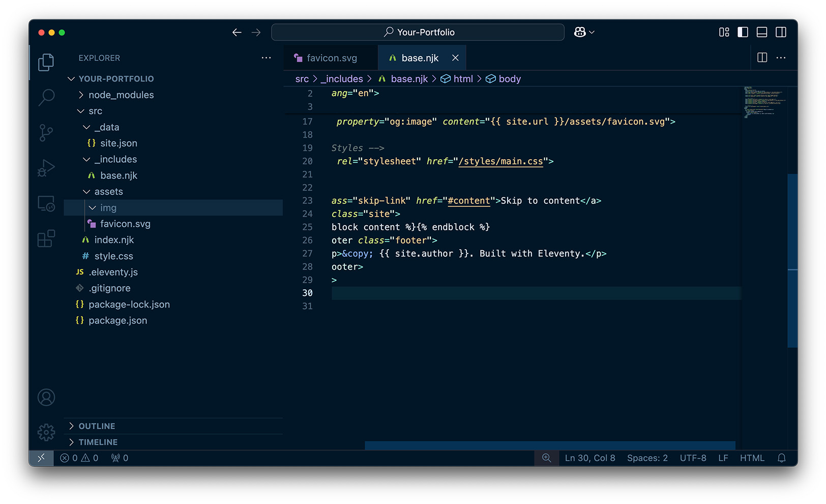Toggle the bottom panel visibility
This screenshot has width=826, height=504.
click(762, 32)
